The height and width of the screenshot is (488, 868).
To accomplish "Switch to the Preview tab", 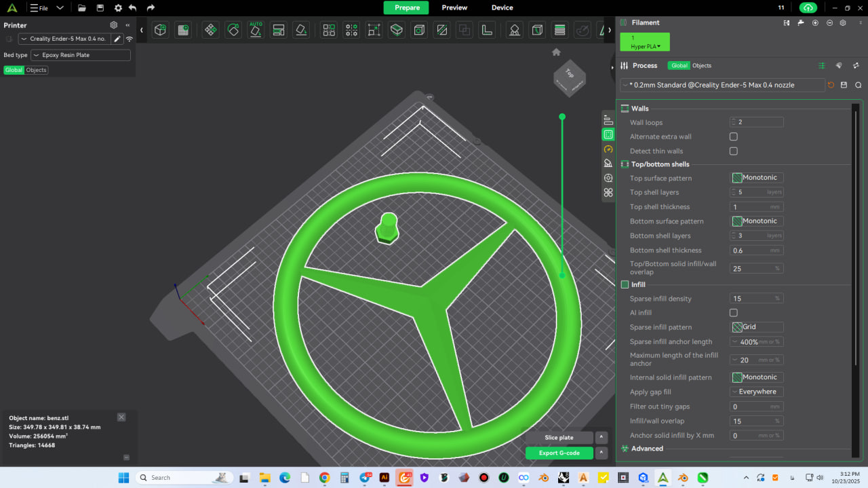I will (x=454, y=7).
